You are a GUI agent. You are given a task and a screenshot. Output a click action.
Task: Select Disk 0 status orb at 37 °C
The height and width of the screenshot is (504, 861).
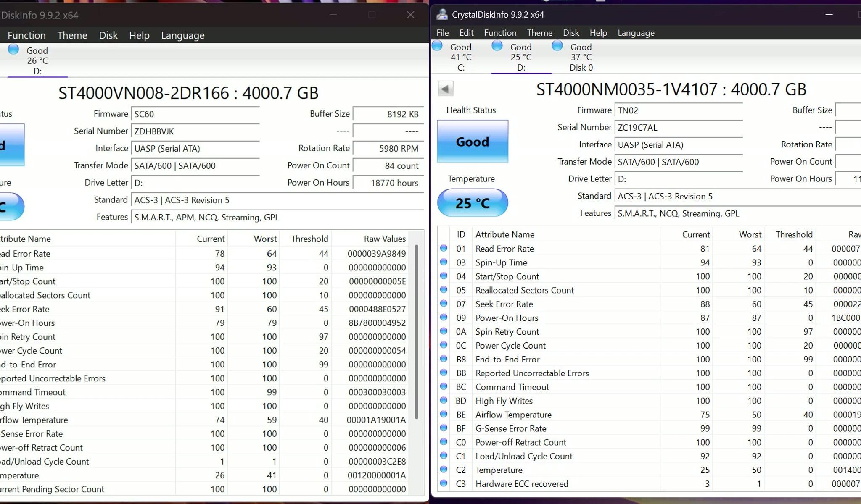pyautogui.click(x=557, y=45)
